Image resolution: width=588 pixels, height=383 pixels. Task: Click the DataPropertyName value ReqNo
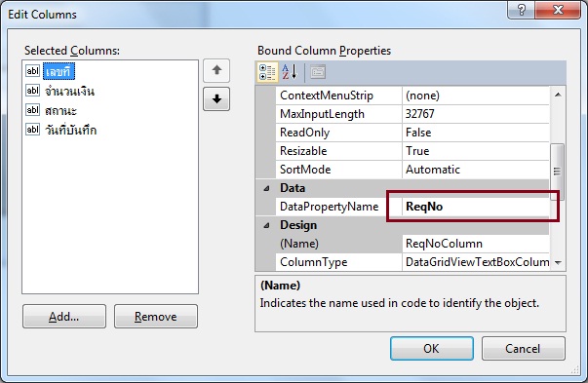click(476, 207)
